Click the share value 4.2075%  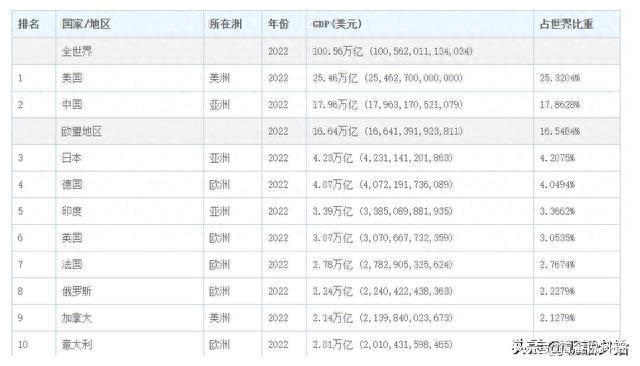tap(557, 158)
